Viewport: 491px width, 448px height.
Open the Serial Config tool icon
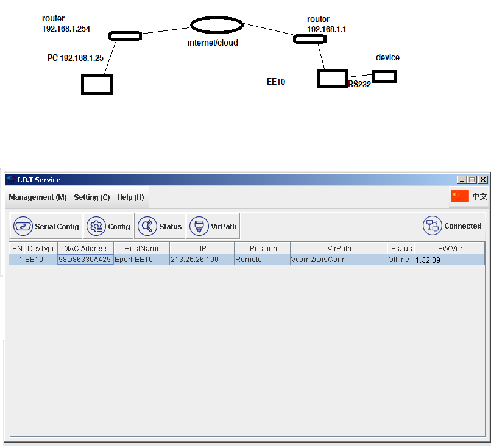(23, 226)
